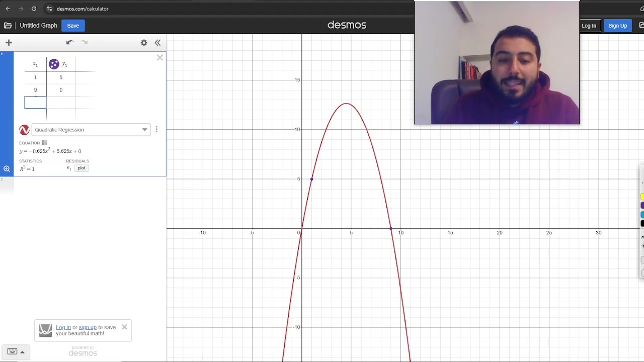
Task: Click the red regression curve icon
Action: pos(24,130)
